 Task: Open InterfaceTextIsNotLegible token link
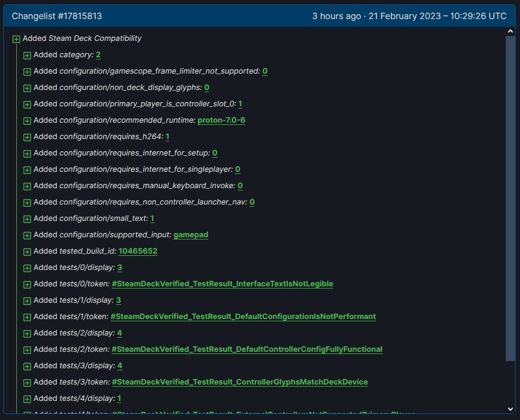(222, 284)
